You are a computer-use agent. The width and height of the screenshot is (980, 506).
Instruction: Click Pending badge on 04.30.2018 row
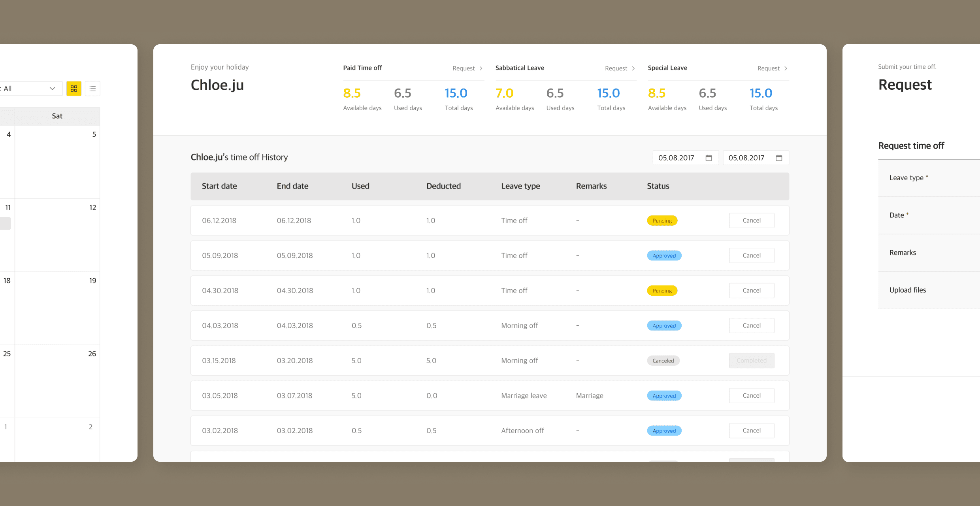662,291
